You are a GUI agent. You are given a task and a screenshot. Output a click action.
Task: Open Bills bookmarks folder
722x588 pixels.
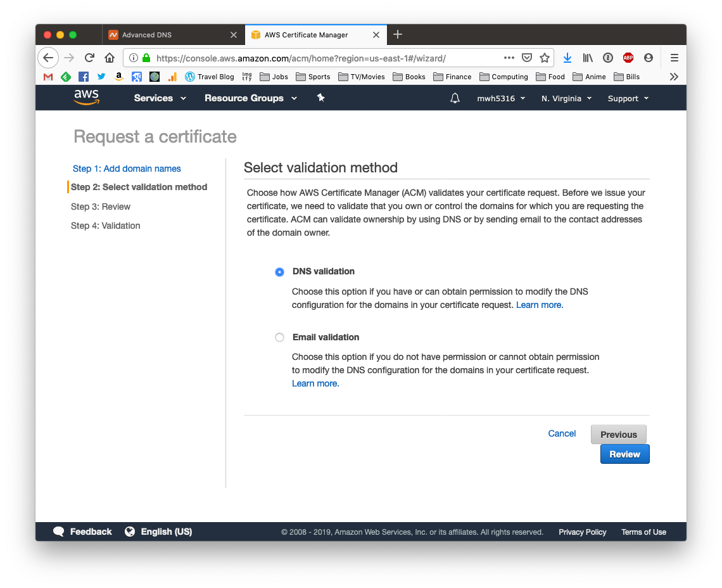coord(627,77)
